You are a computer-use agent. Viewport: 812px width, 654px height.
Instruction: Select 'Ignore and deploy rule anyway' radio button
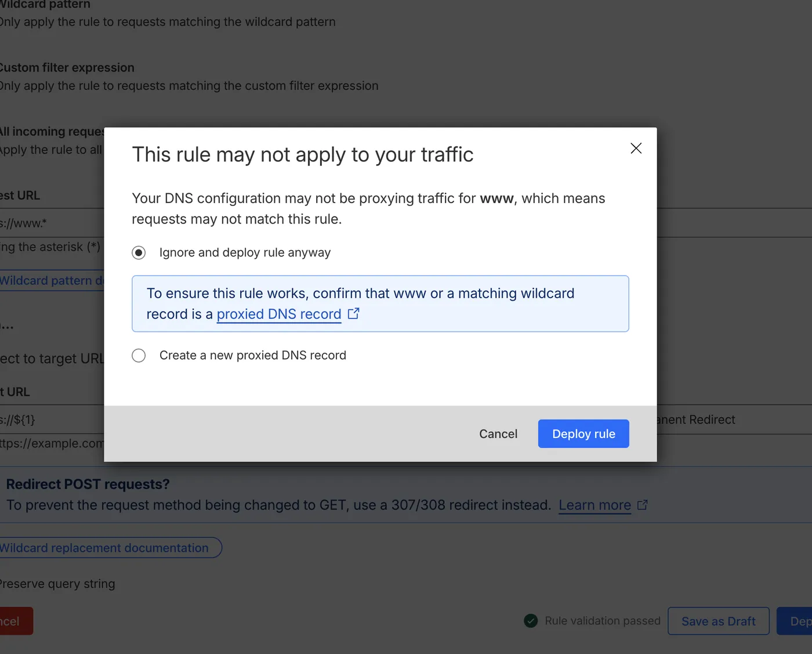coord(139,252)
